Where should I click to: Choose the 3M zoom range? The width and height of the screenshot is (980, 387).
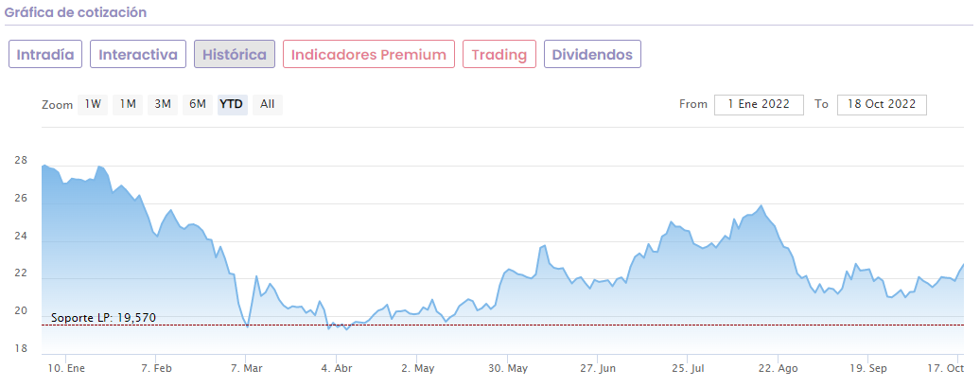point(163,104)
